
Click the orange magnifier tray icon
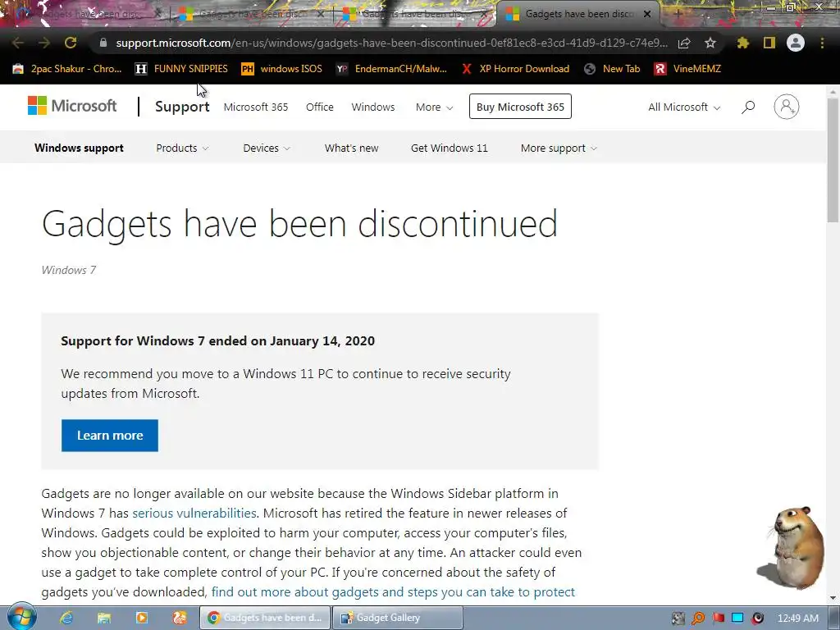coord(698,619)
